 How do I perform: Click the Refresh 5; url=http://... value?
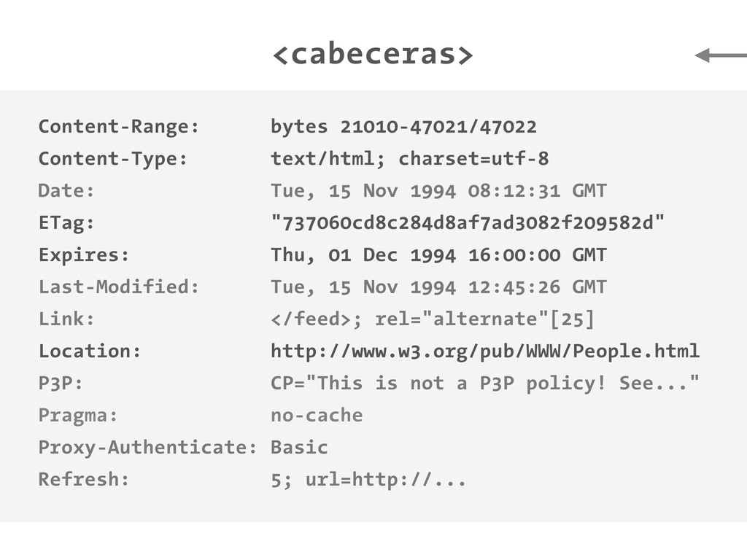click(x=368, y=480)
